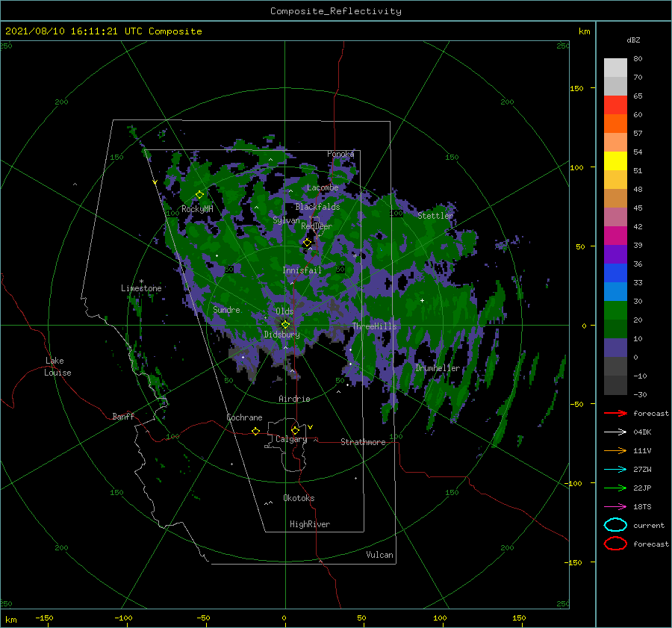Image resolution: width=672 pixels, height=628 pixels.
Task: Click the green 22JP arrow icon
Action: point(615,488)
